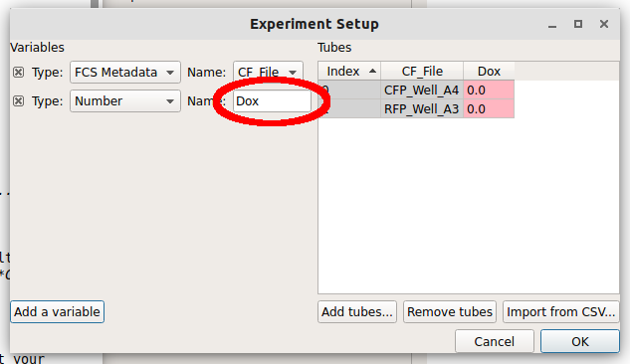Confirm the setup with OK
Image resolution: width=630 pixels, height=364 pixels.
point(580,341)
